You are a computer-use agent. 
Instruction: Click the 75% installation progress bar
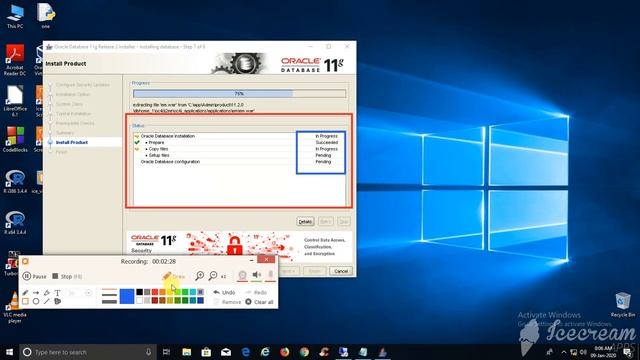tap(239, 93)
